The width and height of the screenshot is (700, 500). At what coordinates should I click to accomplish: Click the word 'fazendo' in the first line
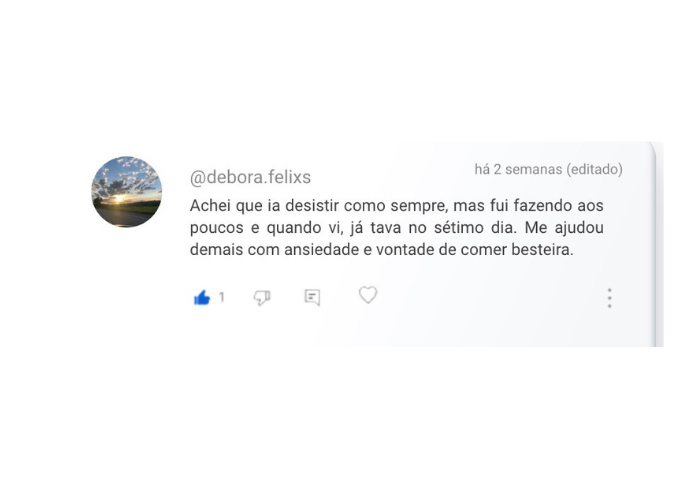point(542,206)
